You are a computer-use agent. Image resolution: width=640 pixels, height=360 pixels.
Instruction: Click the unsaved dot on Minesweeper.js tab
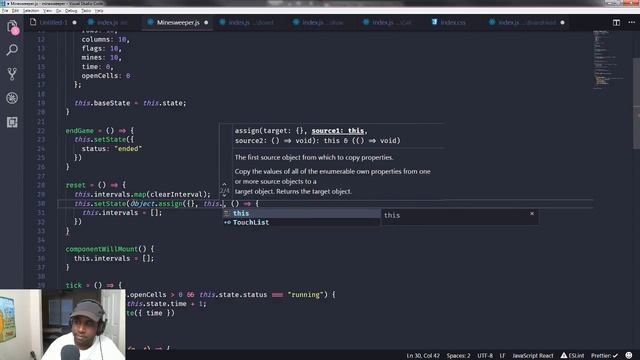coord(206,22)
